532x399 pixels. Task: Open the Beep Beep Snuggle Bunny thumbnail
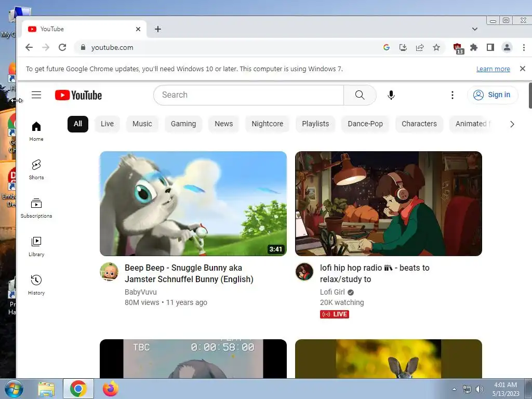click(193, 204)
